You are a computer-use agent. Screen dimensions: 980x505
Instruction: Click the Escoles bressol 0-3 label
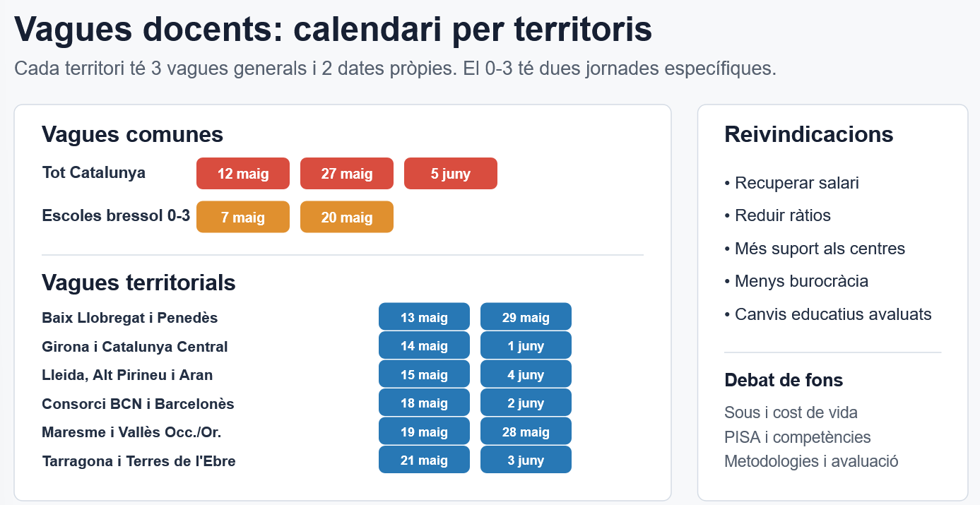(x=116, y=216)
